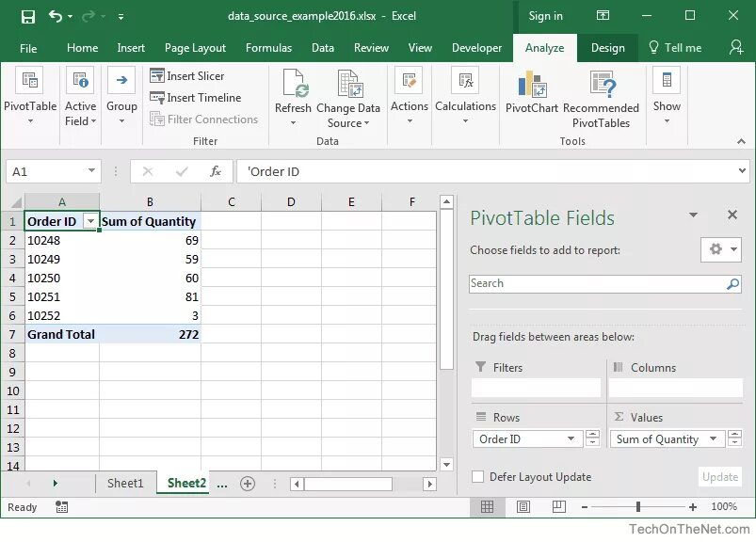This screenshot has width=756, height=542.
Task: Click the zoom slider handle
Action: pos(638,507)
